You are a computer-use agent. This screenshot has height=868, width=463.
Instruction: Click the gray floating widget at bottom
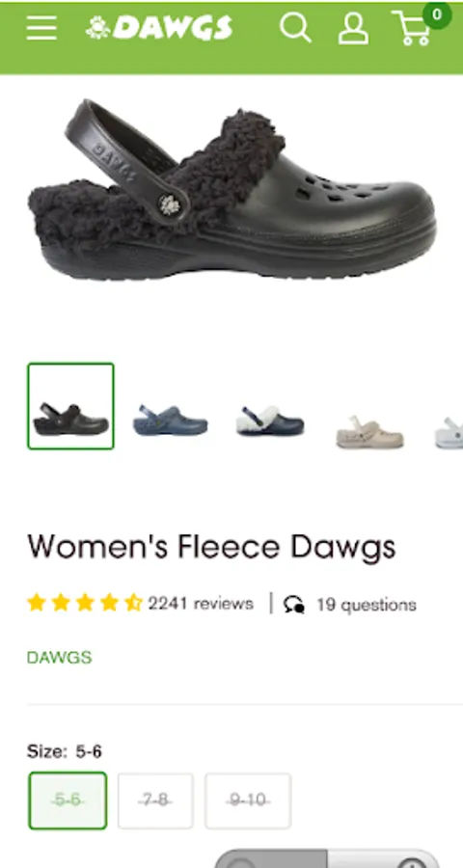pos(327,857)
